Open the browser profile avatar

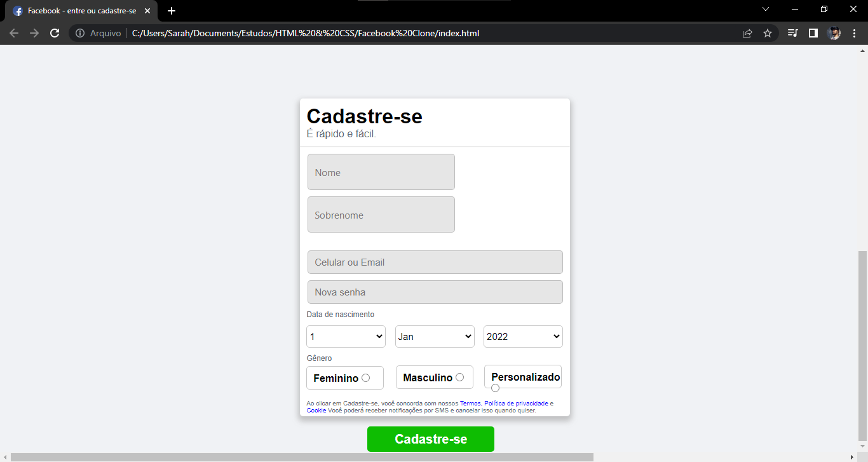click(834, 33)
